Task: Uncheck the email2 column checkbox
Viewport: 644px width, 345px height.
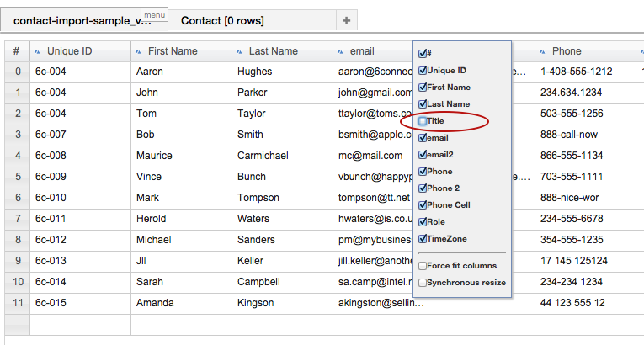Action: pos(423,155)
